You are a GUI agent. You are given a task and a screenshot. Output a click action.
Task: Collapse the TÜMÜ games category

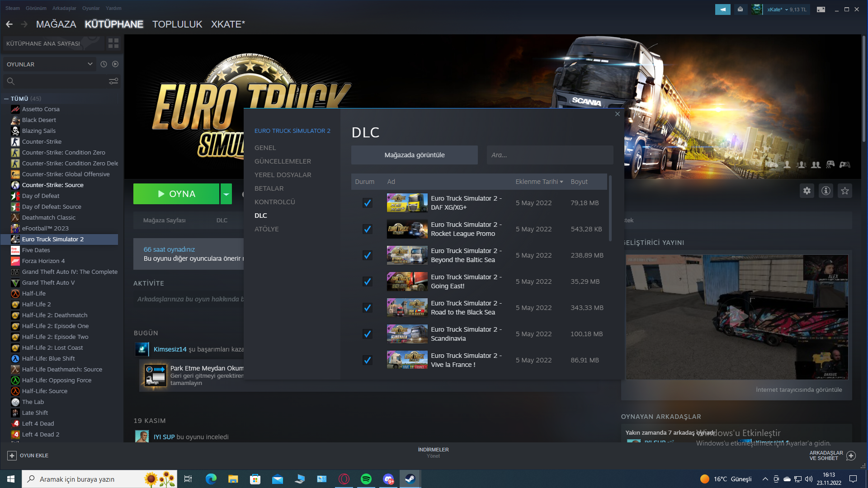6,99
